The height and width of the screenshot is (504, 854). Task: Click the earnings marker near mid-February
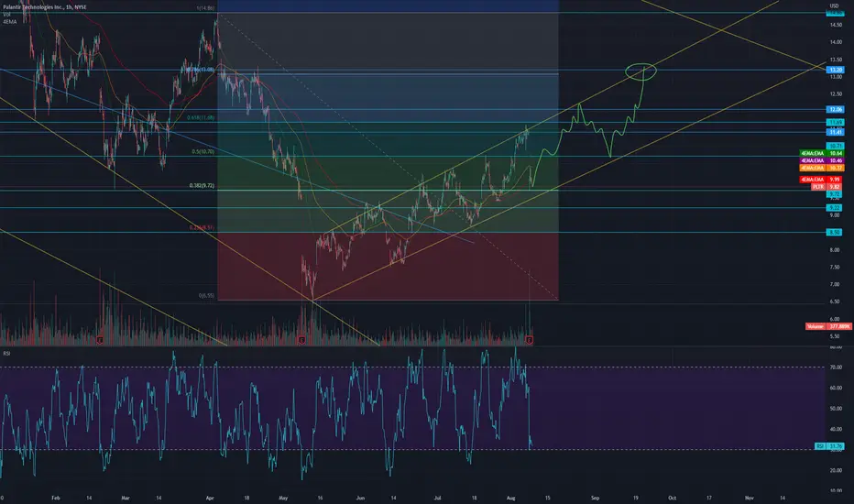tap(100, 340)
